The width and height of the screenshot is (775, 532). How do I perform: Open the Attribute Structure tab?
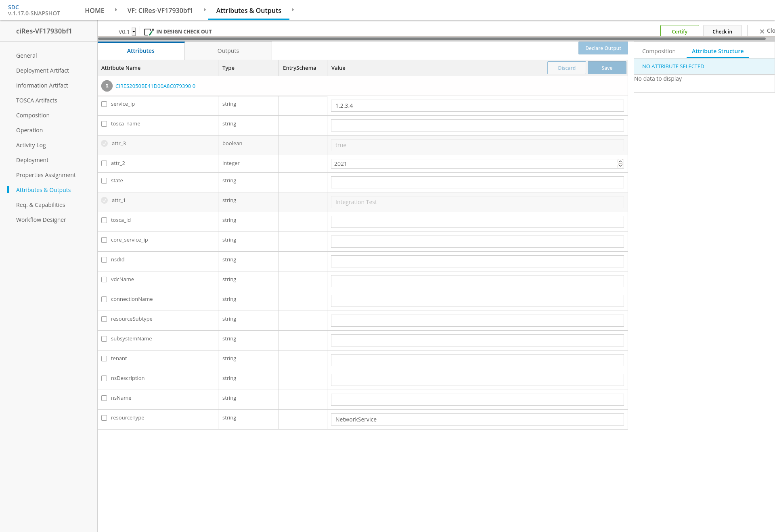point(717,51)
